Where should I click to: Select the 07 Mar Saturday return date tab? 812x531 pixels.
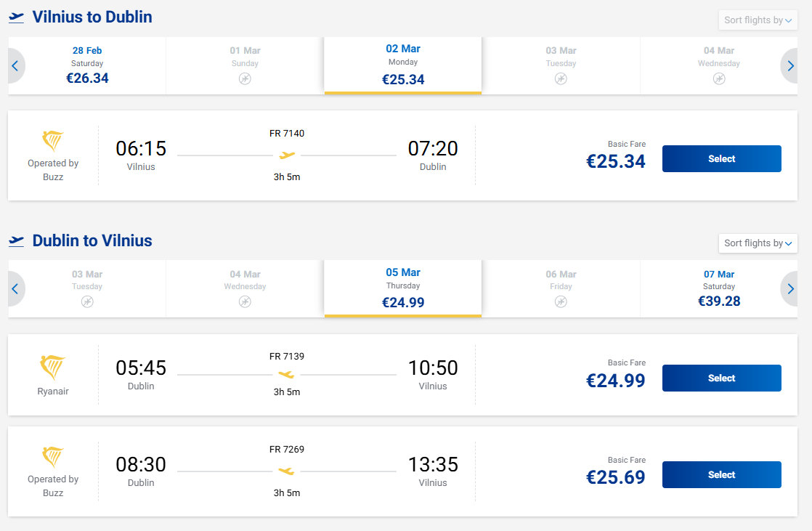719,288
